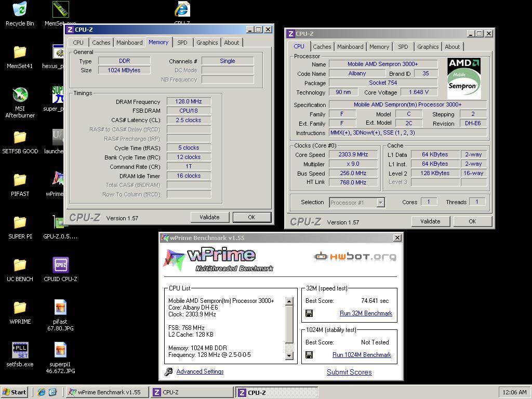Open the Processor #1 selection dropdown
Viewport: 532px width, 399px height.
point(381,203)
